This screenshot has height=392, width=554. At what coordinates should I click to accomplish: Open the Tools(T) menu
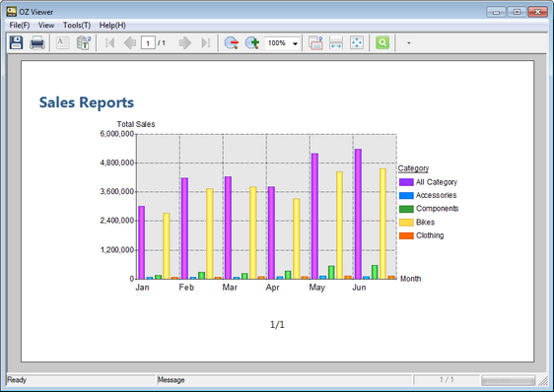[77, 25]
